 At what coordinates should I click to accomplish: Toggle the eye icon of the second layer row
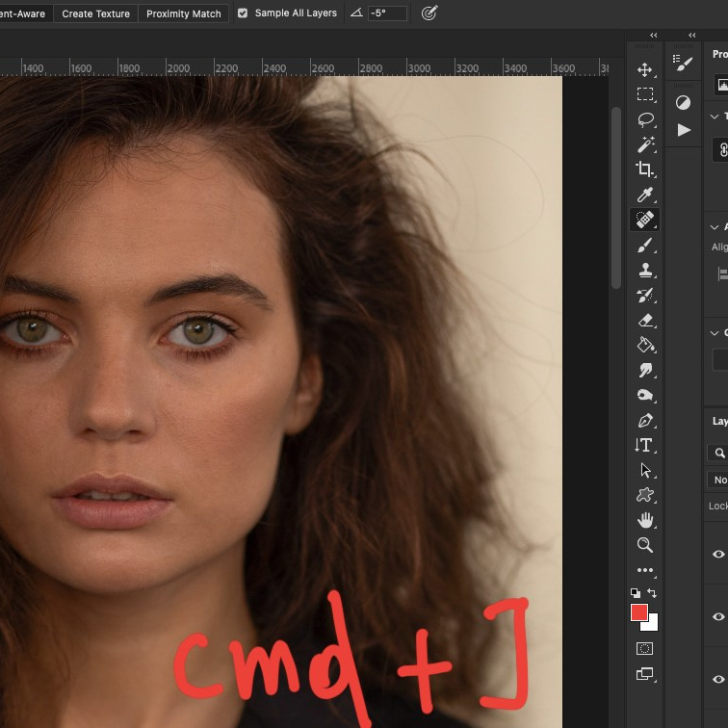coord(718,616)
